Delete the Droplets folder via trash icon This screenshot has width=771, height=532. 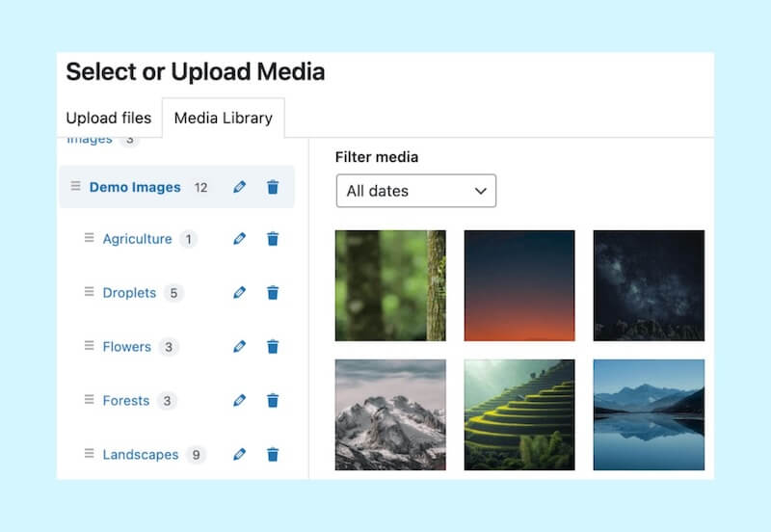(x=273, y=293)
